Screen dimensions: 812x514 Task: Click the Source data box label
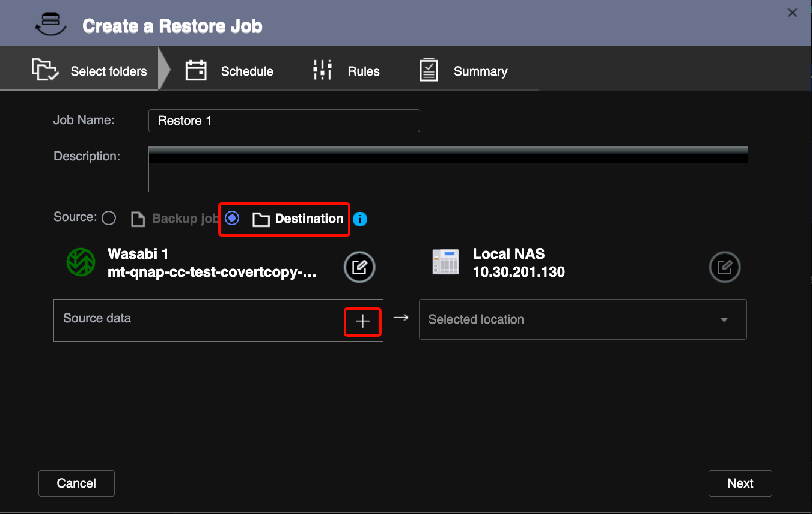[x=97, y=318]
